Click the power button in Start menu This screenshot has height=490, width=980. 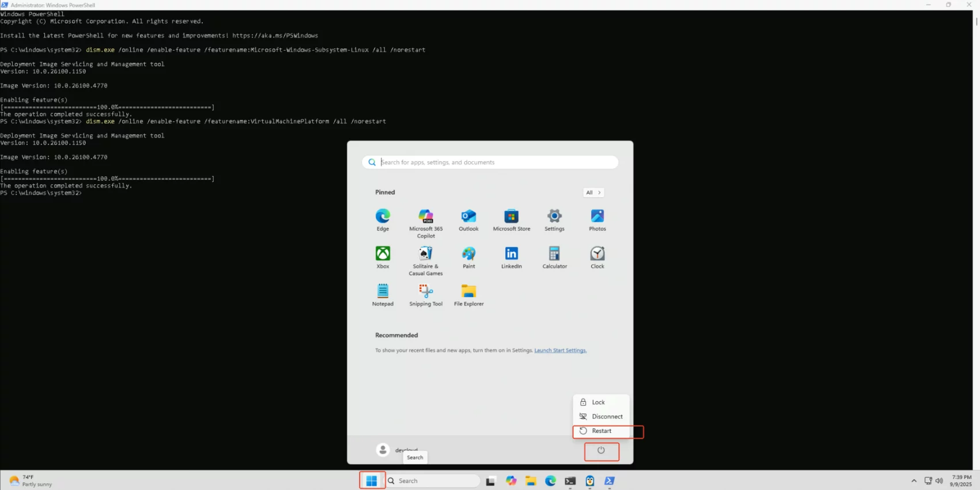click(x=601, y=450)
